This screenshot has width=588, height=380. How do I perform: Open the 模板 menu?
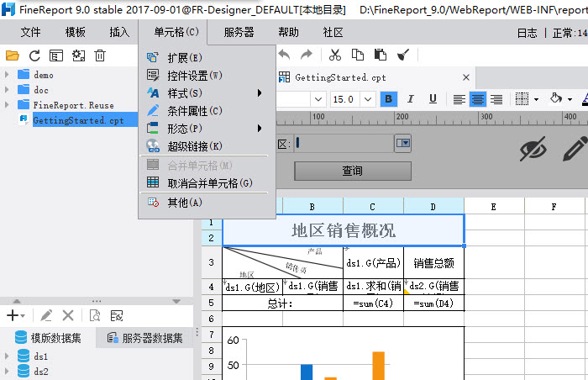click(x=75, y=32)
